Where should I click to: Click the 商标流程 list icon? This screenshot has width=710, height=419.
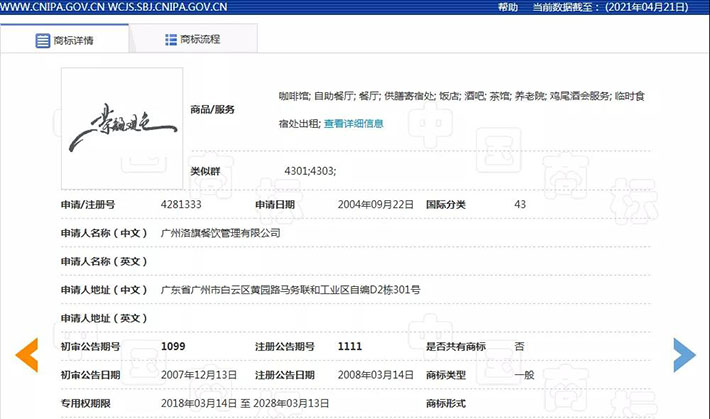click(171, 40)
